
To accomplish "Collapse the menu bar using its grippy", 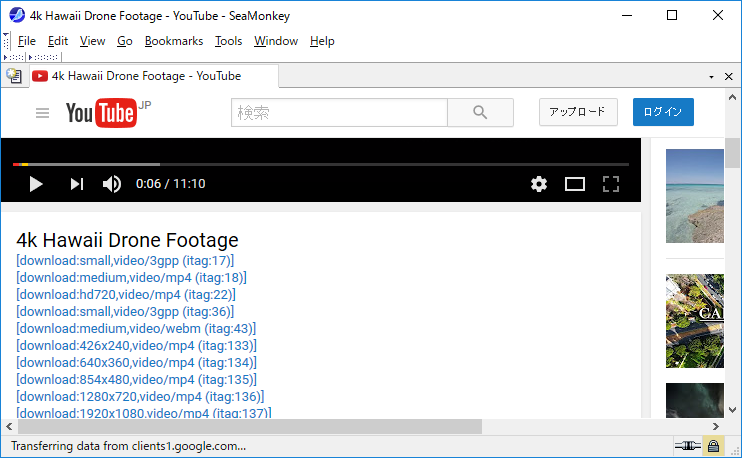I will coord(6,41).
